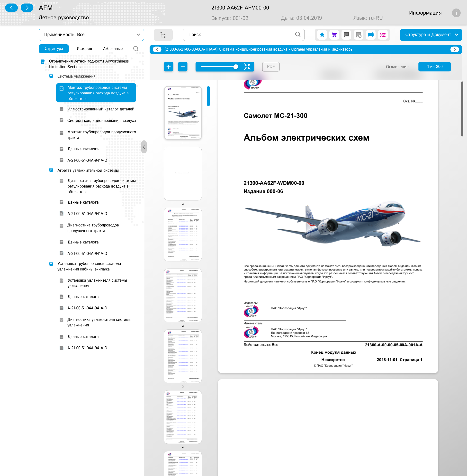The width and height of the screenshot is (467, 476).
Task: Click the disabled PDF button
Action: coord(270,66)
